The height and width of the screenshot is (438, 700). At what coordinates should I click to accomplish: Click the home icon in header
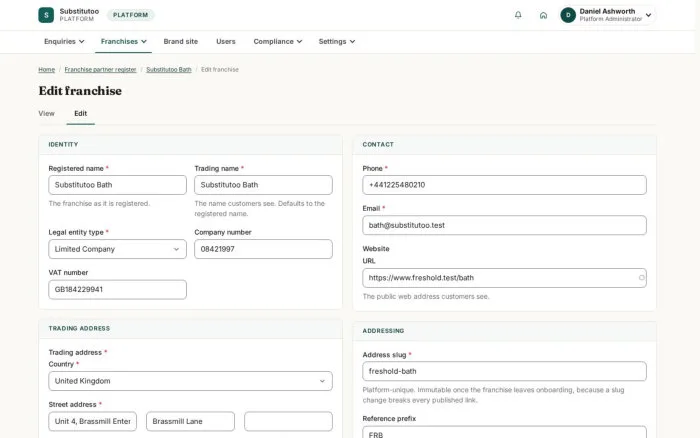coord(543,15)
